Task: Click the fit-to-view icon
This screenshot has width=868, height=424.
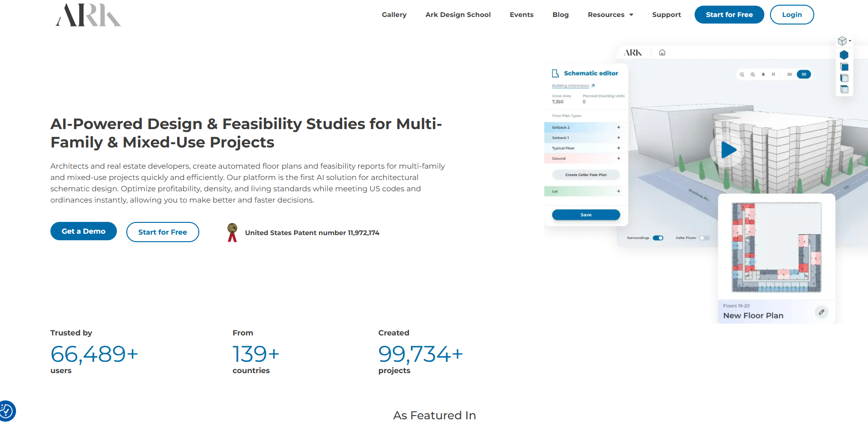Action: (773, 74)
